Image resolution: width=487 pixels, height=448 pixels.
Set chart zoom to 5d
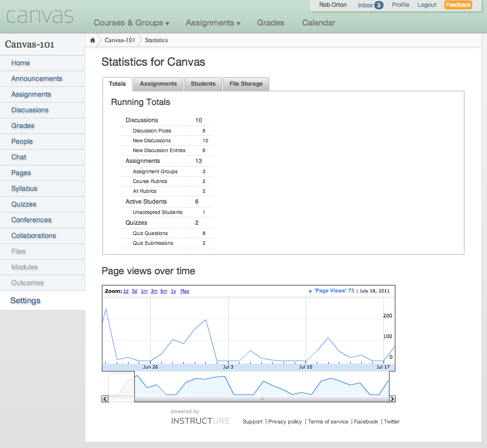pos(134,291)
